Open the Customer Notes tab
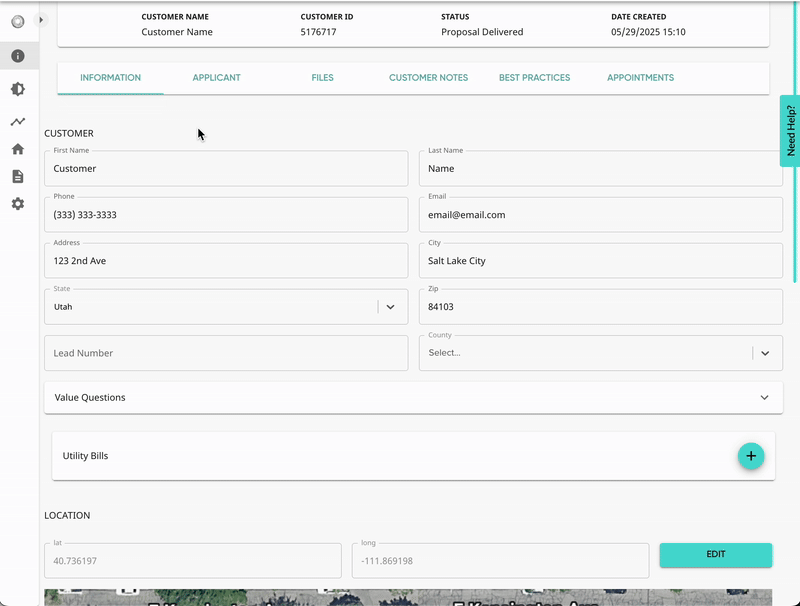This screenshot has width=800, height=606. click(x=428, y=78)
